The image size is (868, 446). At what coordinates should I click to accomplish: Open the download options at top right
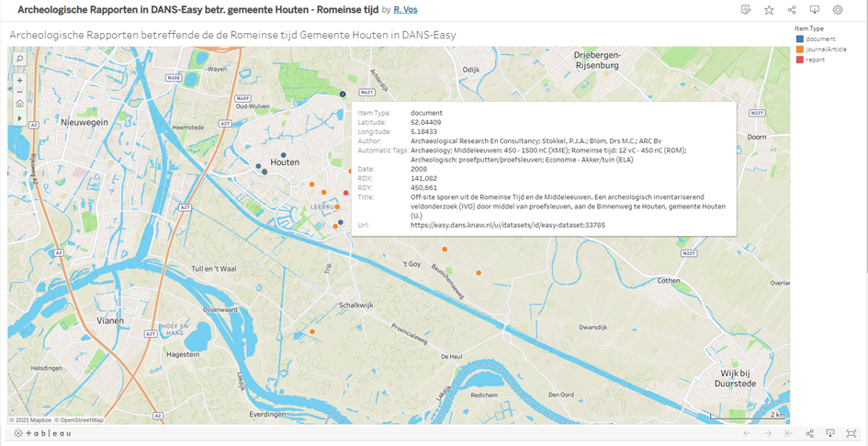[815, 10]
